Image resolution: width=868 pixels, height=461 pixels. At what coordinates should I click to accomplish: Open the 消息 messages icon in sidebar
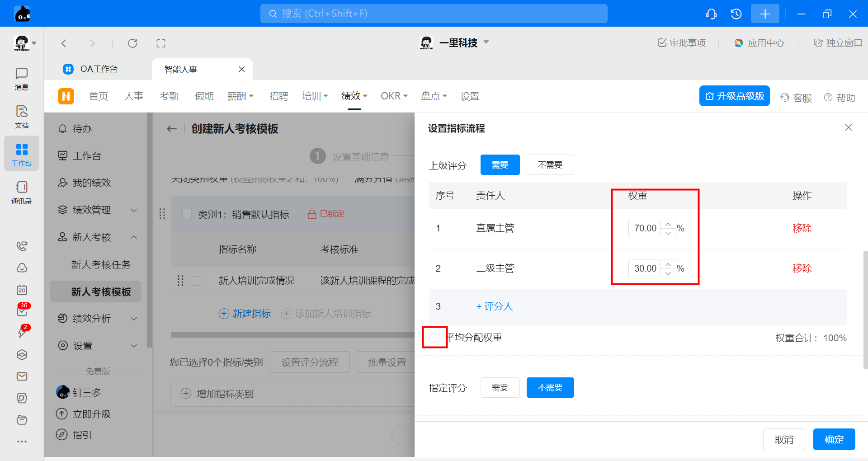click(21, 79)
